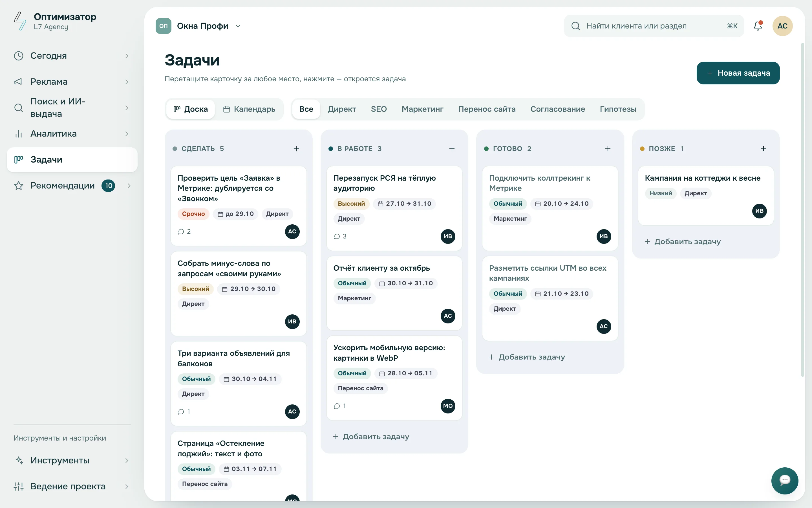
Task: Click the Низкий priority tag
Action: pyautogui.click(x=660, y=193)
